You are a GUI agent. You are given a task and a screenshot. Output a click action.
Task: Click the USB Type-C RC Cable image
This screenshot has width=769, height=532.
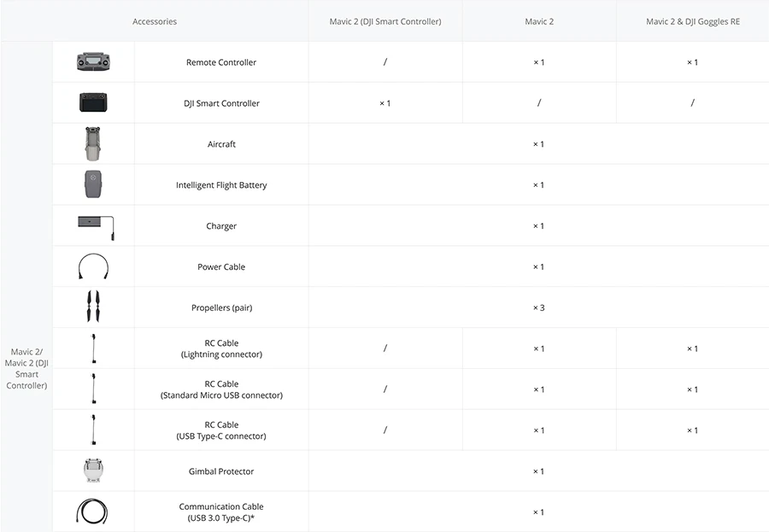[94, 430]
